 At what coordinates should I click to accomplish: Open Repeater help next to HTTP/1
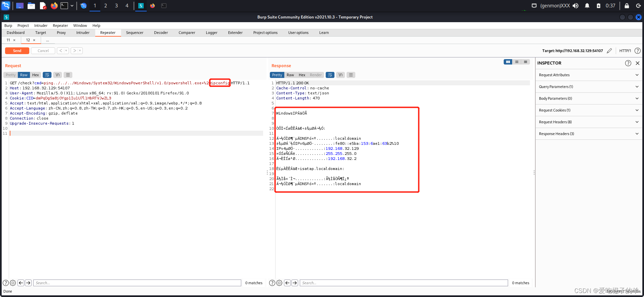pyautogui.click(x=638, y=51)
